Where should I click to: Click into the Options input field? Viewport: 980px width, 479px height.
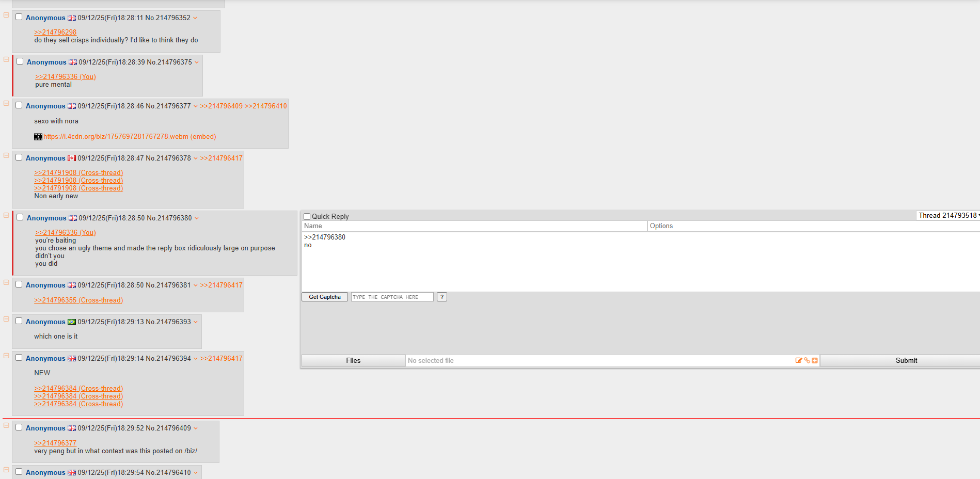814,226
